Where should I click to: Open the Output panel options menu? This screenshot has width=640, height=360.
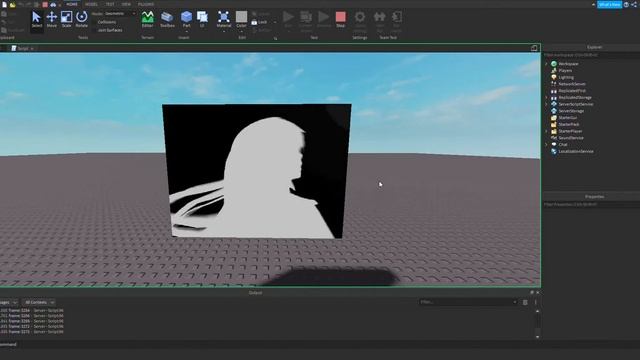(536, 302)
